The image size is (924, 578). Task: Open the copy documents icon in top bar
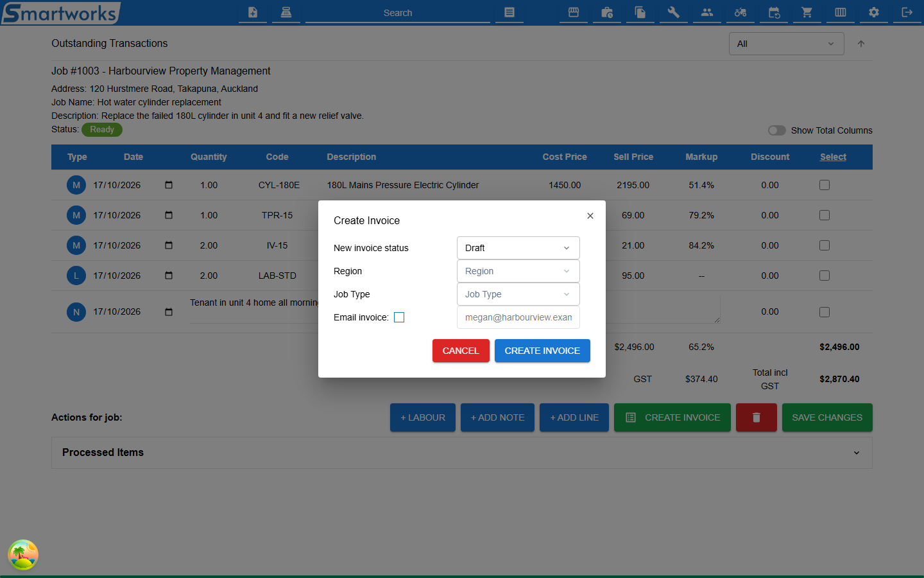tap(640, 12)
